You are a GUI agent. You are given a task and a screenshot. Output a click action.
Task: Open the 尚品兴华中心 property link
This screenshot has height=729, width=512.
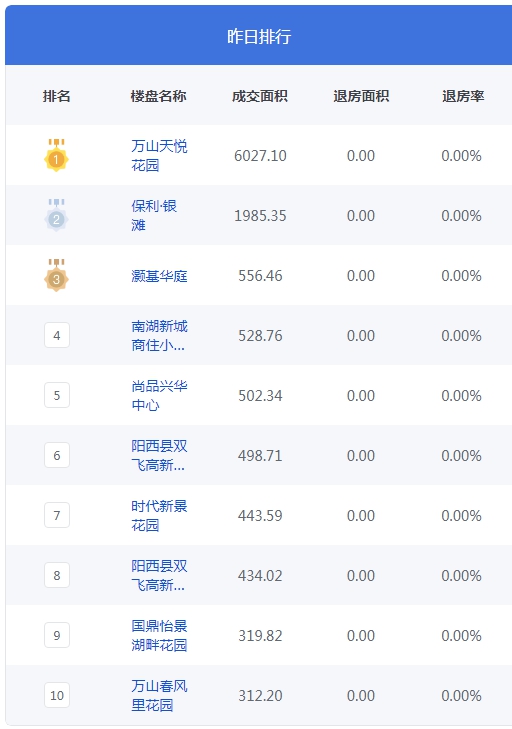(159, 395)
